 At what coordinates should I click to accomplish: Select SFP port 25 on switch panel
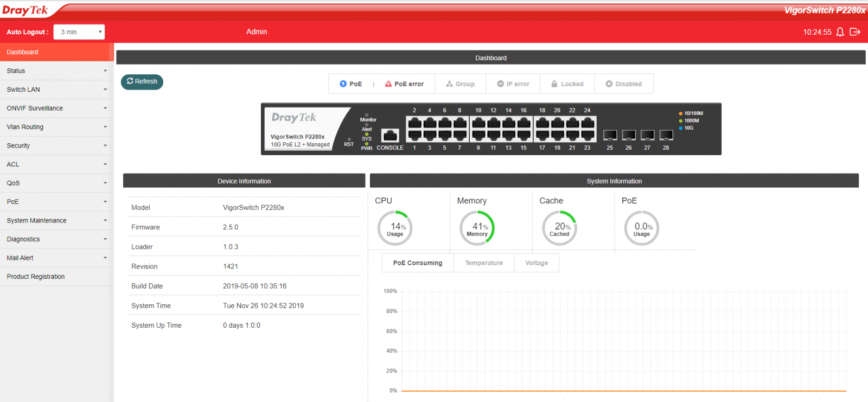click(x=610, y=135)
